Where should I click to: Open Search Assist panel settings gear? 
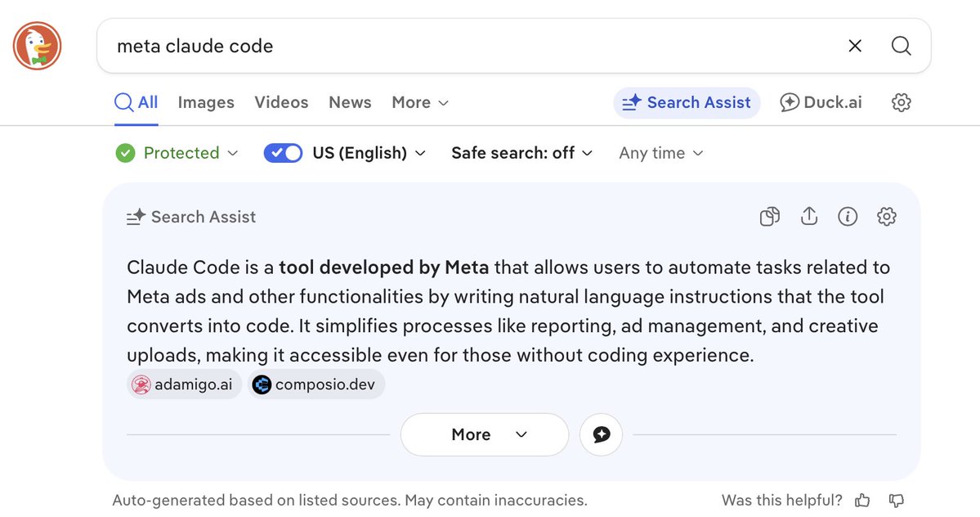(x=886, y=216)
